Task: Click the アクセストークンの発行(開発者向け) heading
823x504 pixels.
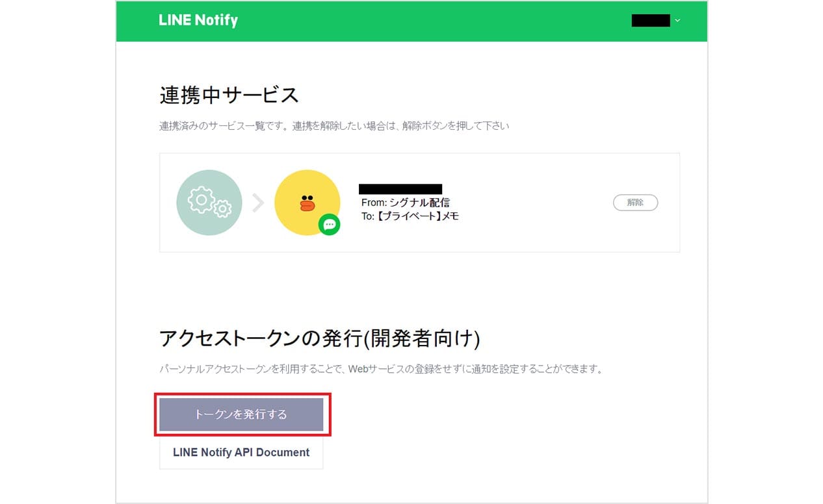Action: point(320,338)
